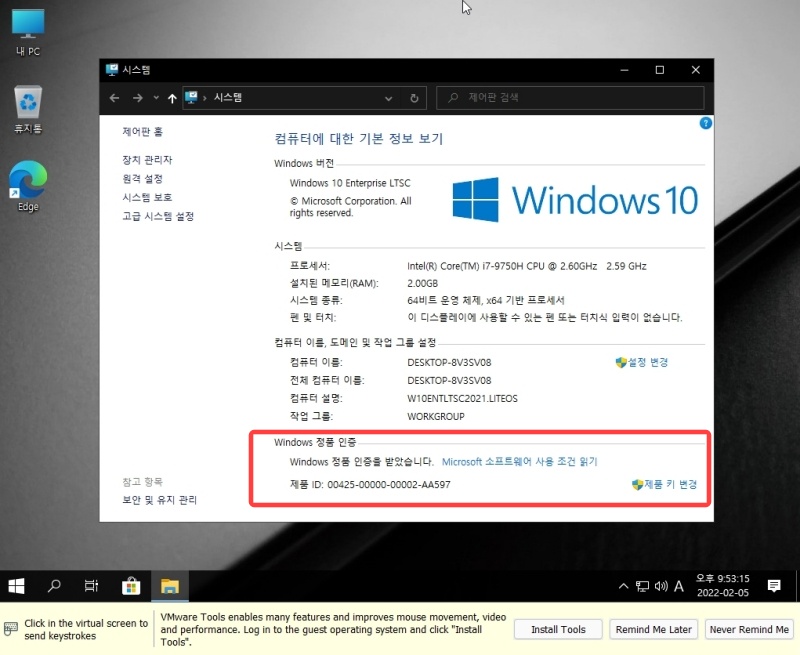Click the system icon in address bar
800x655 pixels.
click(191, 97)
